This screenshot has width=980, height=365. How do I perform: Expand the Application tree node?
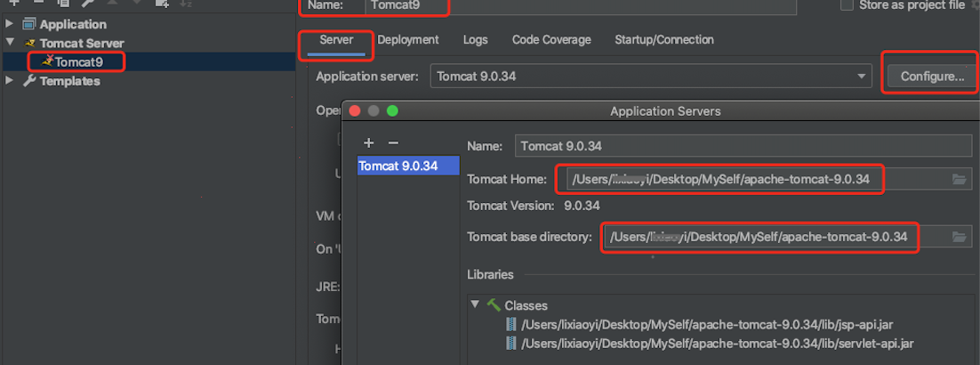(10, 24)
